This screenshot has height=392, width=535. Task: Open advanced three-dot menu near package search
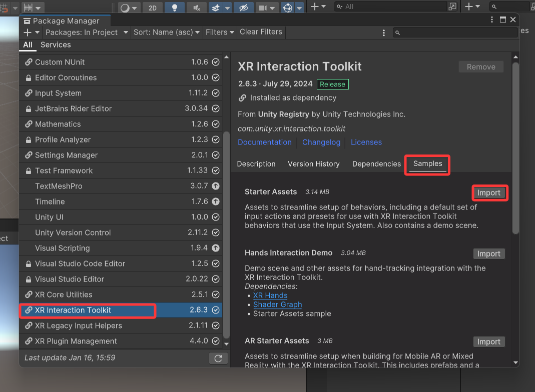(x=384, y=32)
